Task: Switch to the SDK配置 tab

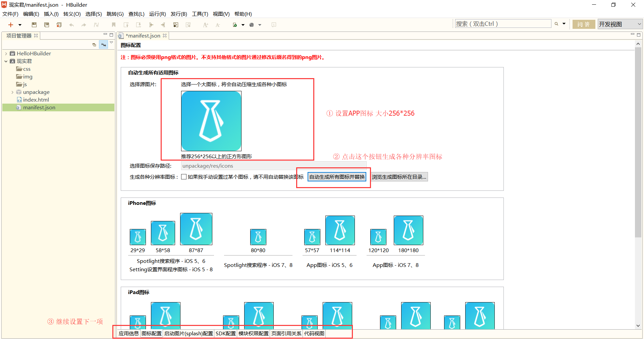Action: point(225,333)
